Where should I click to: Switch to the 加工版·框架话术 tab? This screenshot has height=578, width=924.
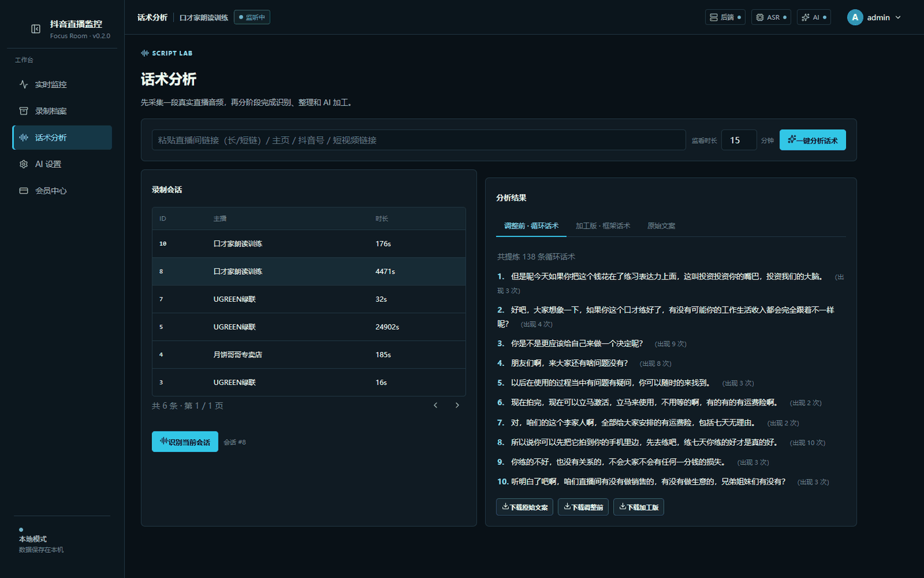(x=603, y=226)
